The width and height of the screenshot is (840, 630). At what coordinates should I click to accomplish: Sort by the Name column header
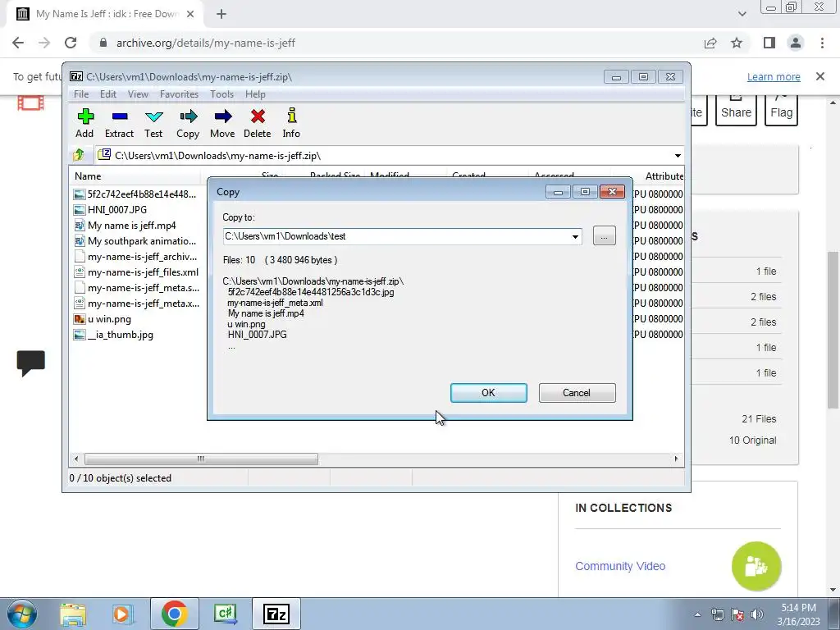tap(135, 176)
